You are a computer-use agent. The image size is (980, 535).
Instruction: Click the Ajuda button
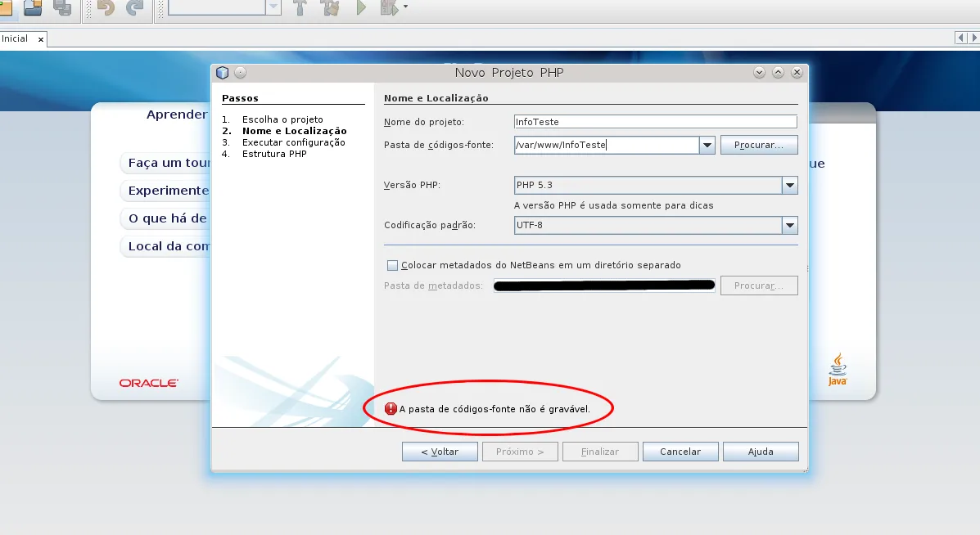(761, 452)
